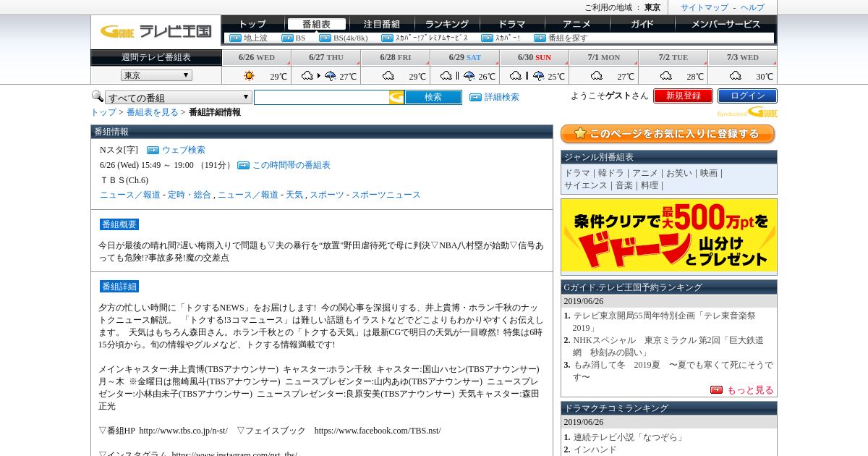The width and height of the screenshot is (868, 456).
Task: Click the スポーツ - スポーツニュース genre link
Action: point(365,195)
